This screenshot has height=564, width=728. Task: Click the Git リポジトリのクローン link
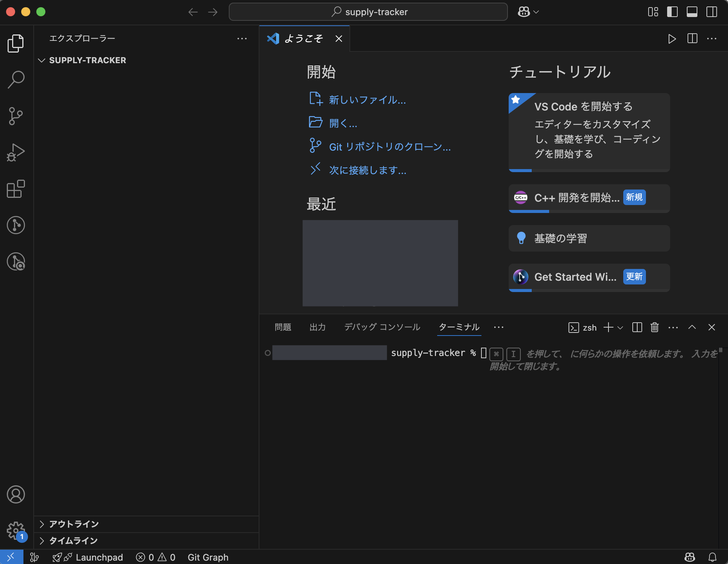(390, 147)
